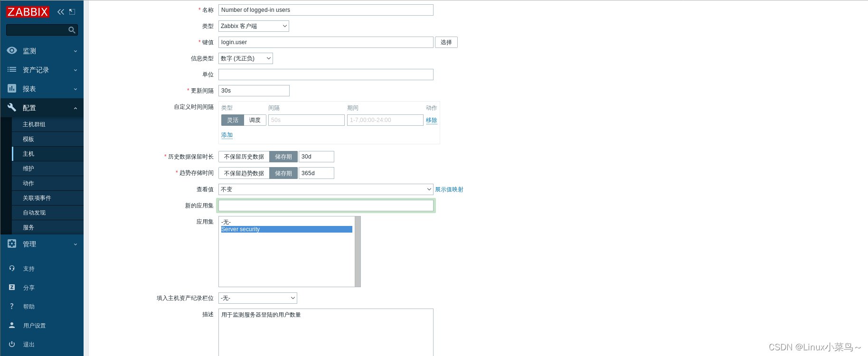Open the 信息类型 dropdown
868x356 pixels.
[x=245, y=58]
